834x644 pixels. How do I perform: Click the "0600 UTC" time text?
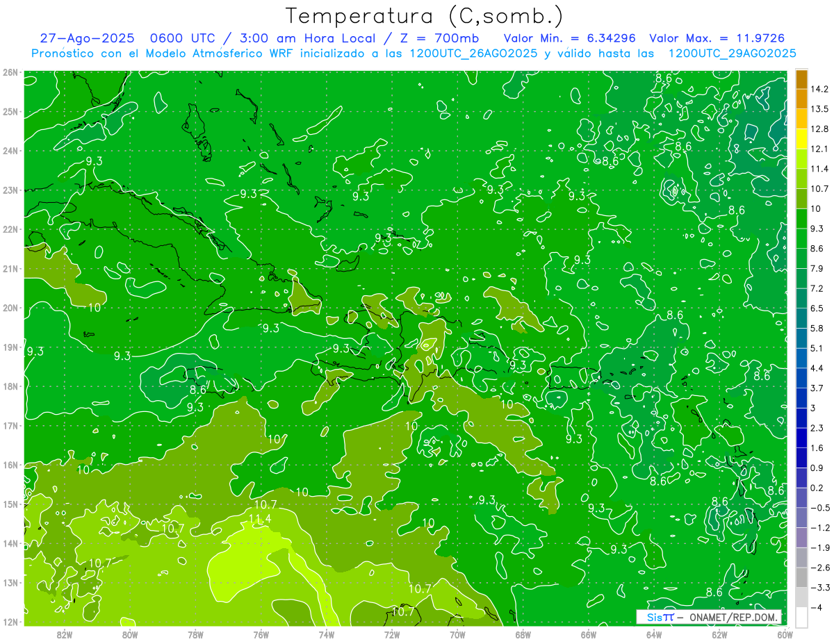[x=183, y=38]
